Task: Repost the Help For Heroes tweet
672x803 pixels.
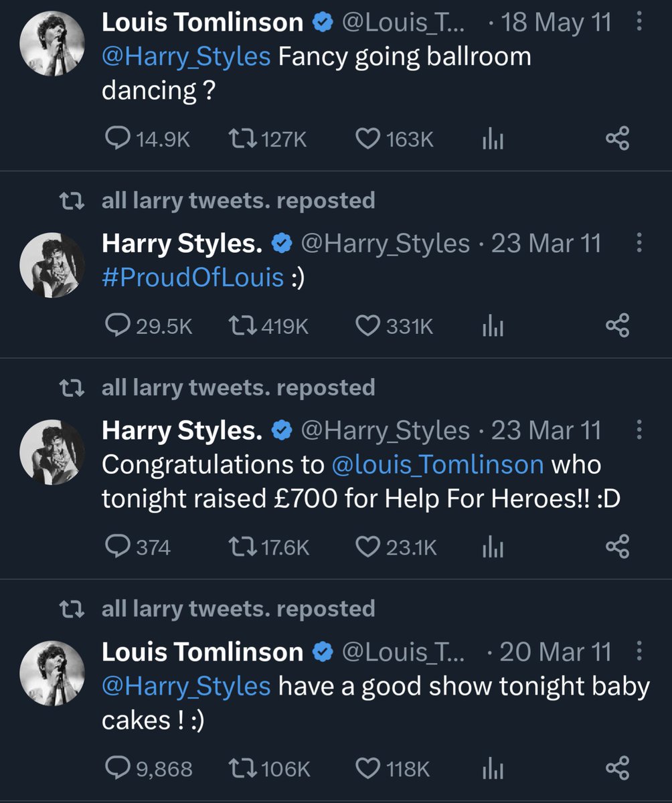Action: [x=239, y=547]
